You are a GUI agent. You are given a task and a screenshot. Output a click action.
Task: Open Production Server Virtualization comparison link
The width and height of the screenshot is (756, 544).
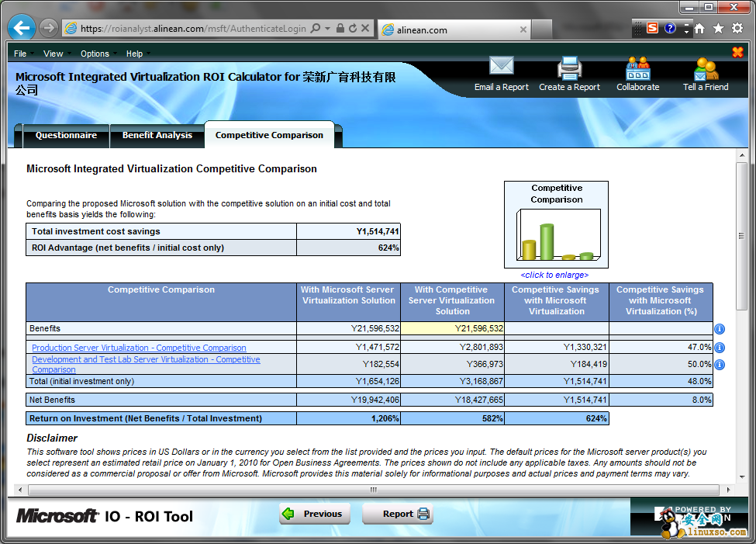pos(139,348)
